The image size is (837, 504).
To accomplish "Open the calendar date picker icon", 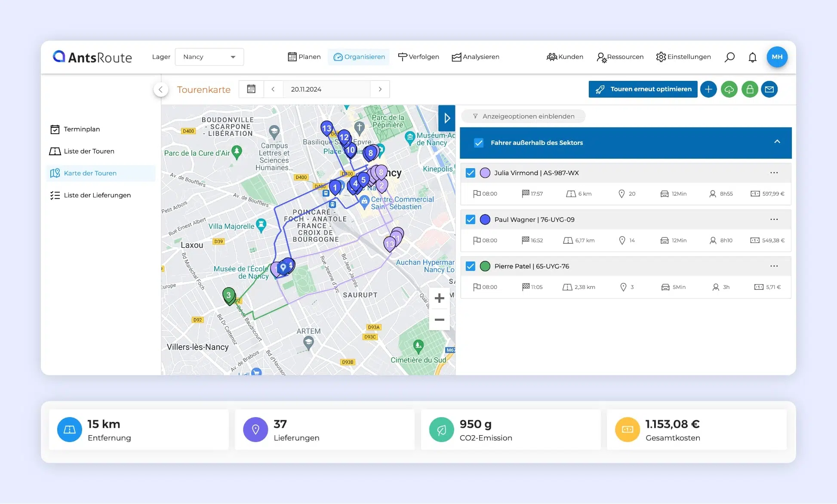I will click(x=251, y=89).
